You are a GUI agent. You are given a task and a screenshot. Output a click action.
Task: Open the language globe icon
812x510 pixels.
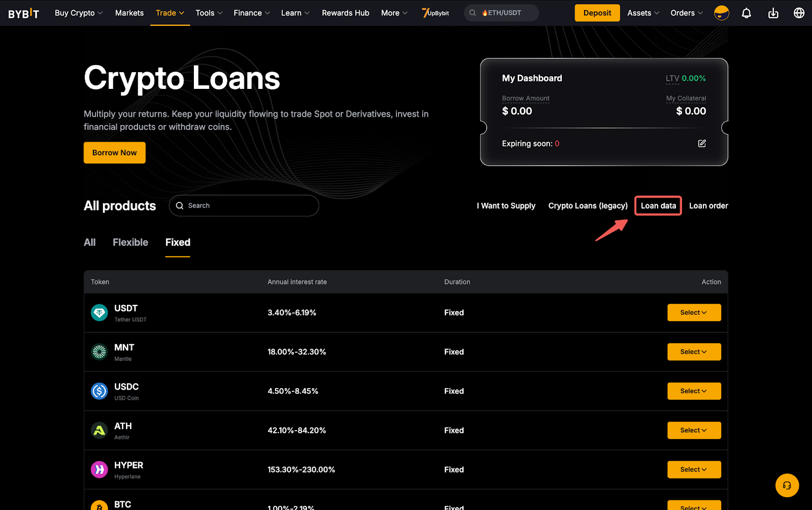799,13
